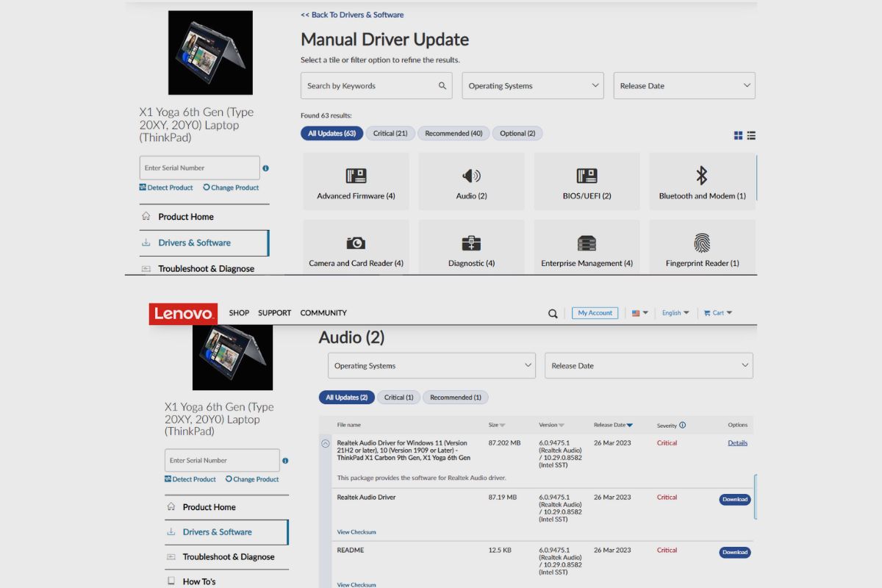Screen dimensions: 882x588
Task: Click Change Product in bottom panel
Action: [252, 479]
